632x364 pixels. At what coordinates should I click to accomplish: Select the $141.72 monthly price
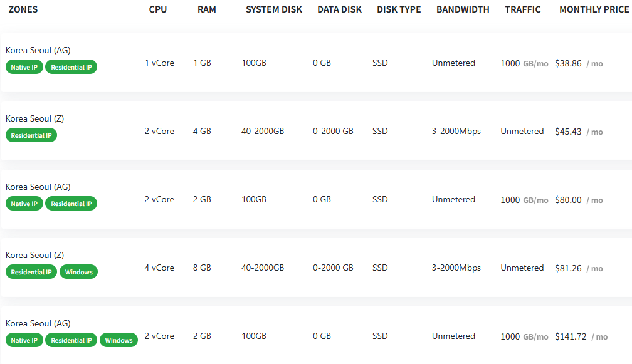(571, 336)
